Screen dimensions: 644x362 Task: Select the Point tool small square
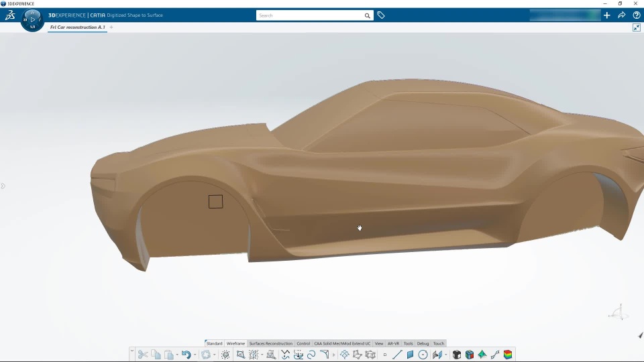click(385, 355)
